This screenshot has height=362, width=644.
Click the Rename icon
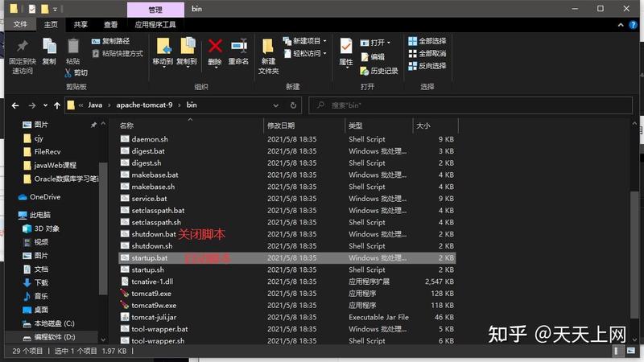[238, 46]
